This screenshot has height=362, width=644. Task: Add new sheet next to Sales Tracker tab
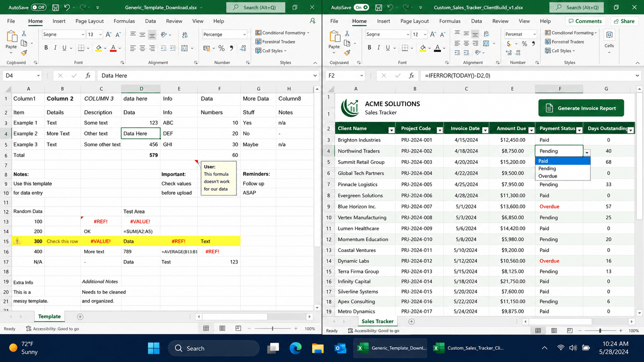coord(411,321)
